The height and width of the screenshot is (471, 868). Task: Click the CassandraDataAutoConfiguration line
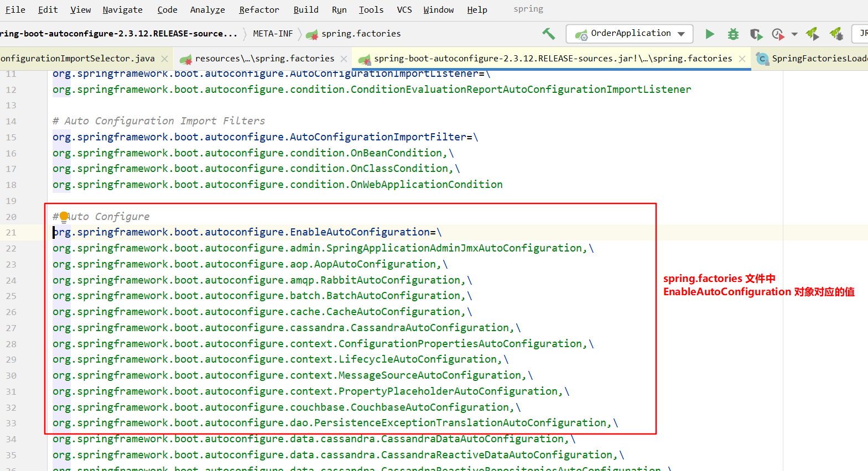[x=314, y=439]
